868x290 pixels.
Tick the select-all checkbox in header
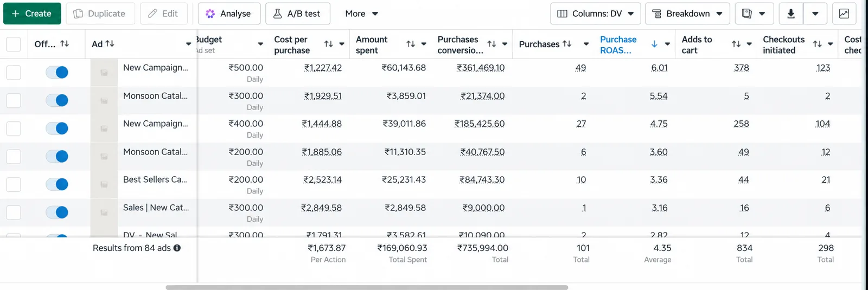14,44
